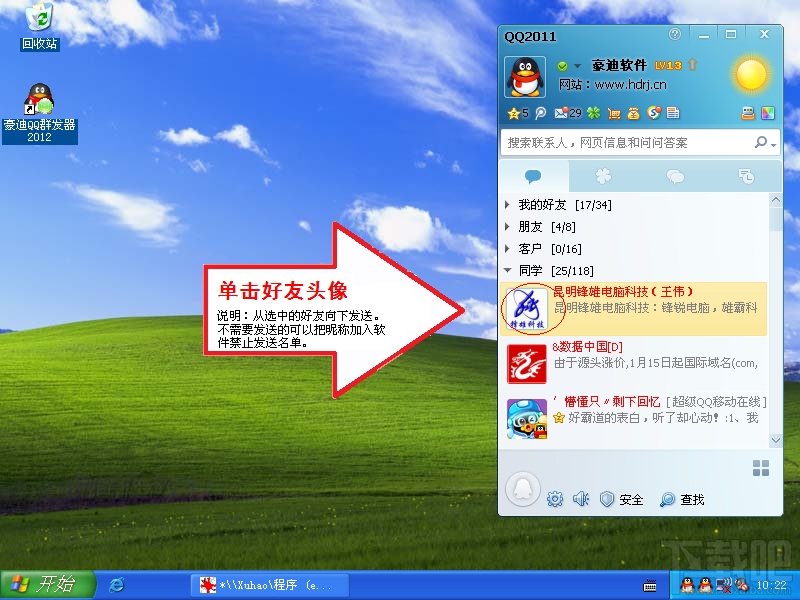Open the mail envelope showing 29 messages
The width and height of the screenshot is (800, 600).
[559, 113]
